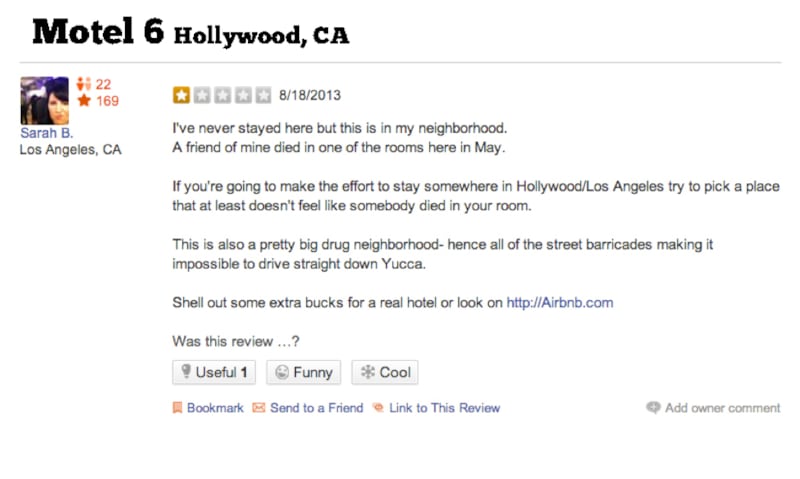
Task: Click the snowflake icon in the Cool button
Action: (367, 373)
